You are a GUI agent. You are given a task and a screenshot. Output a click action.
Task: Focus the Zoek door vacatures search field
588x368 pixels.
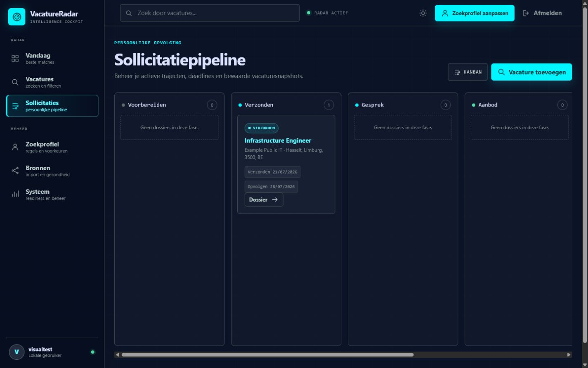click(210, 13)
